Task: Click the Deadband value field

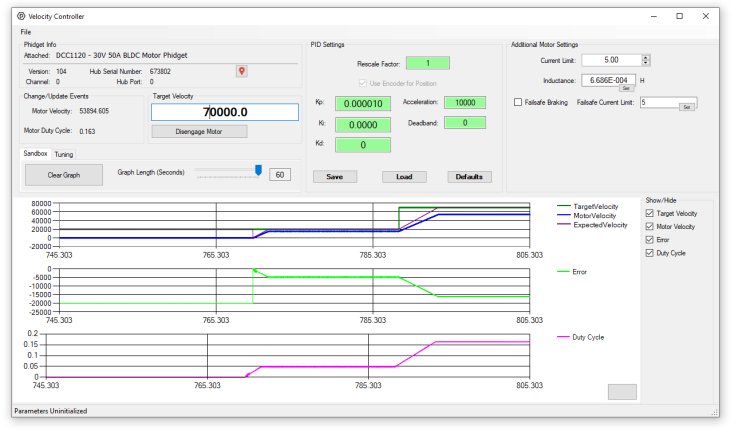Action: pos(465,123)
